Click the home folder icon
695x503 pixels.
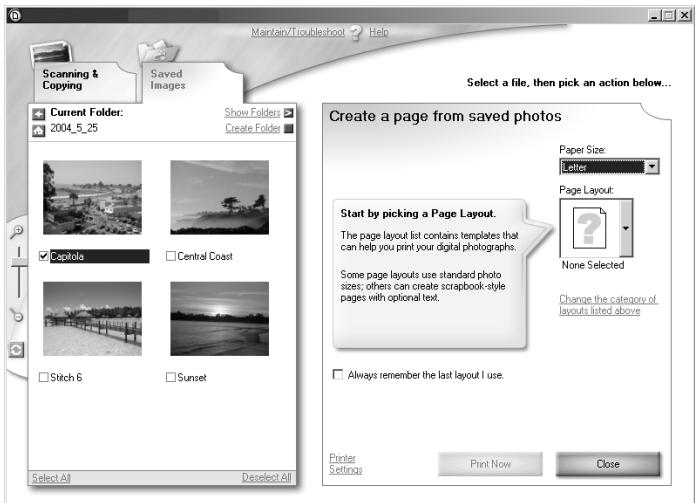pos(39,131)
